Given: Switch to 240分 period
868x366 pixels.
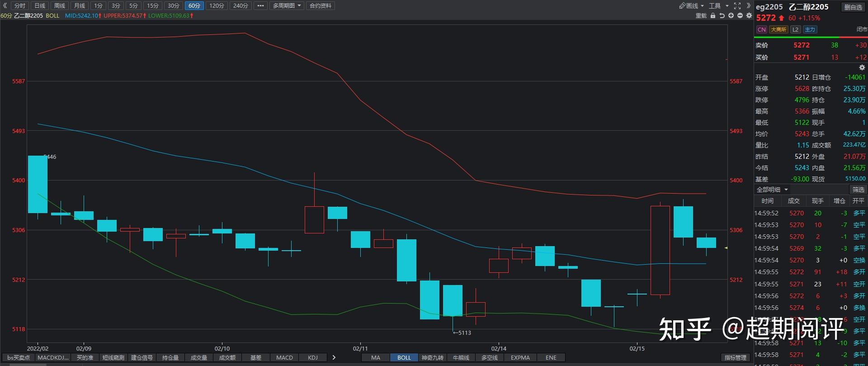Looking at the screenshot, I should tap(241, 6).
